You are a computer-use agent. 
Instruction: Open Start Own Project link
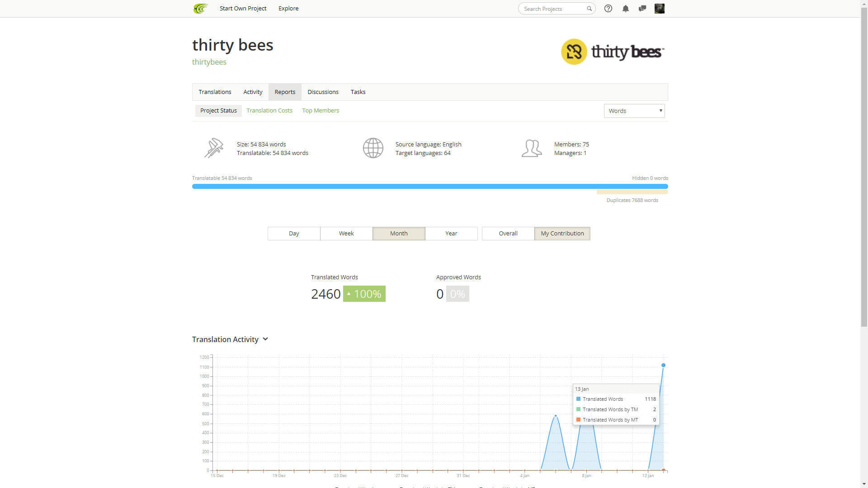[x=243, y=9]
